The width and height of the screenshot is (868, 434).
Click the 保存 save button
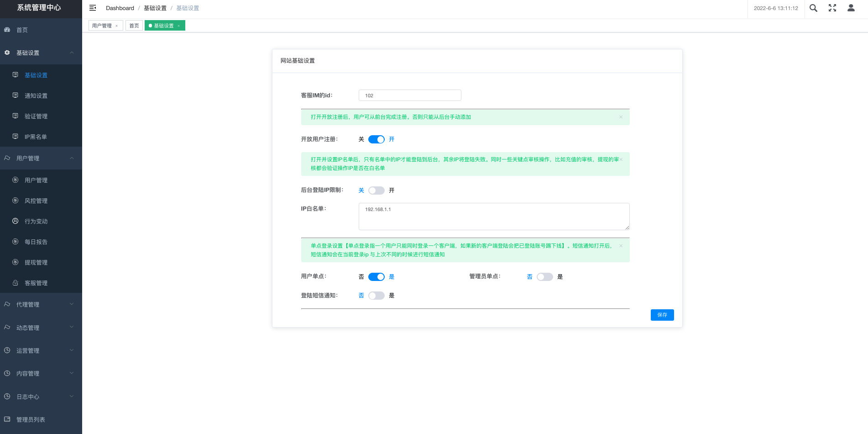(x=662, y=315)
